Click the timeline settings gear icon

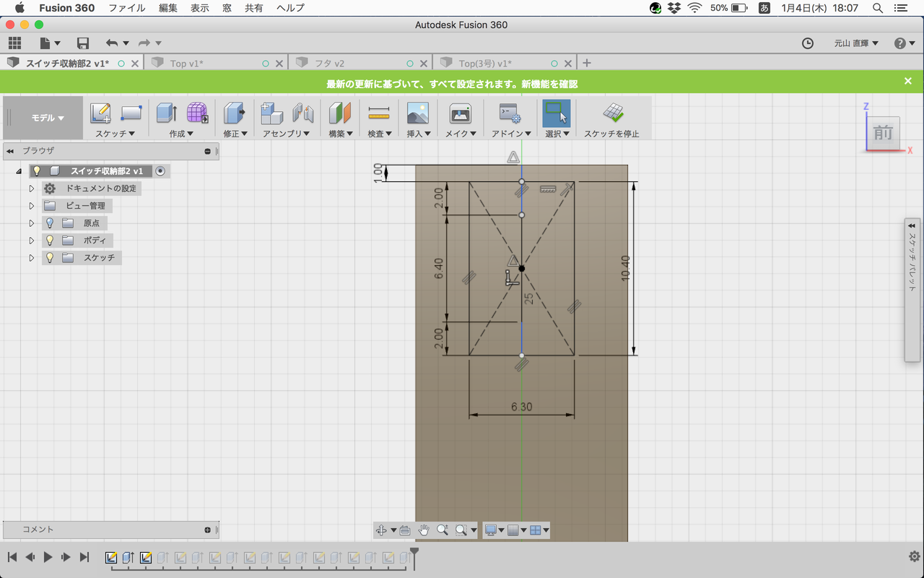(914, 557)
